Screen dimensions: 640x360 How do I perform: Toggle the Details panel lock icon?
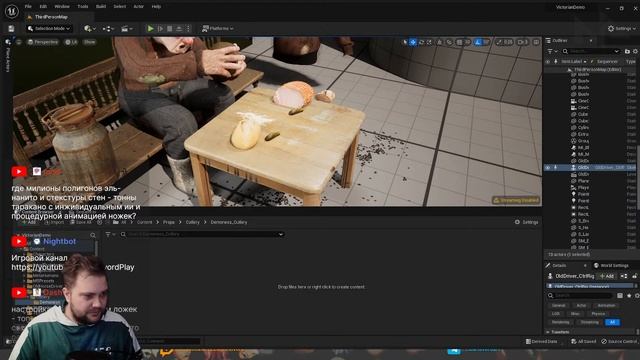(x=635, y=276)
